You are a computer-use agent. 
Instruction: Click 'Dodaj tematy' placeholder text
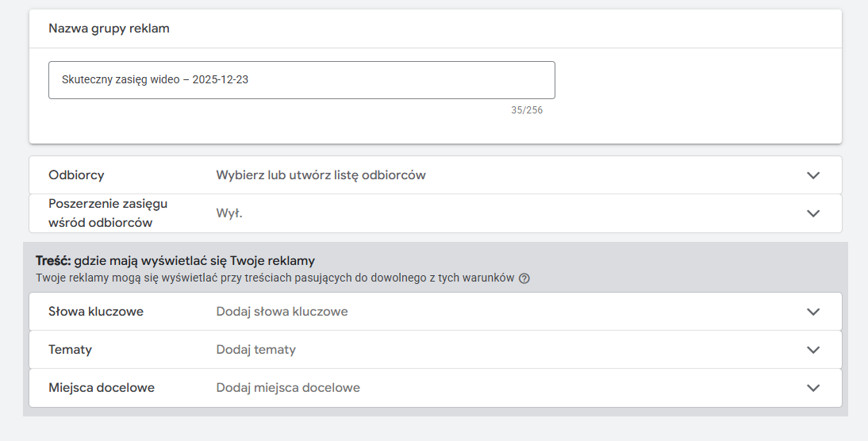click(x=255, y=350)
